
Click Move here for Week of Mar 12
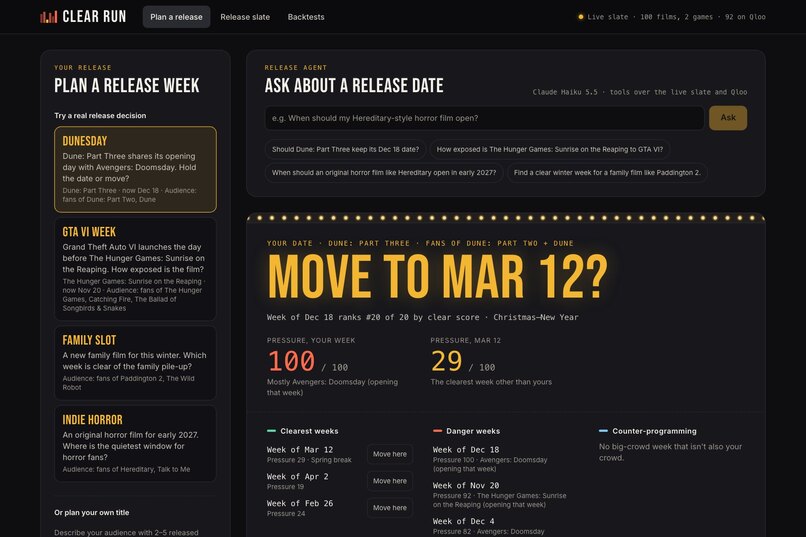coord(390,454)
